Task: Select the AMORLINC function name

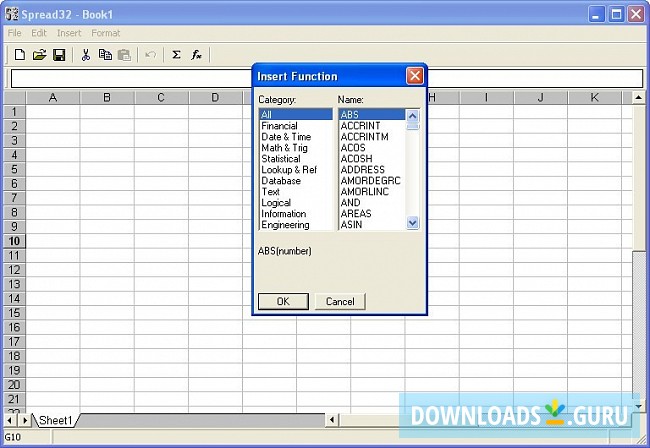Action: coord(372,191)
